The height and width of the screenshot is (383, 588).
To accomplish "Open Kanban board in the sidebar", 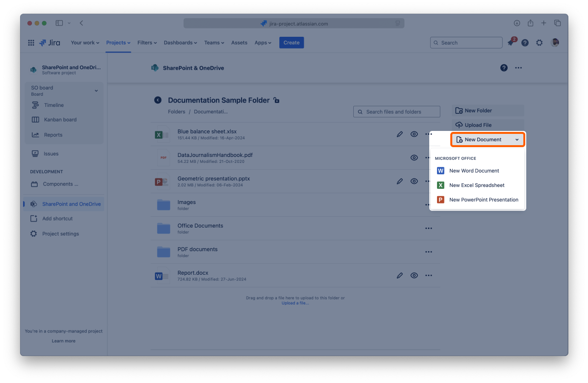I will 60,120.
